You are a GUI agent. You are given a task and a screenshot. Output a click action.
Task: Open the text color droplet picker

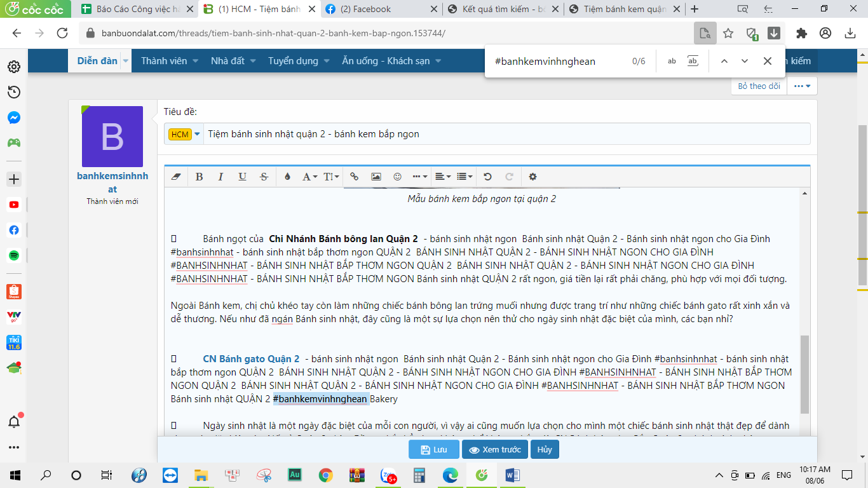287,177
